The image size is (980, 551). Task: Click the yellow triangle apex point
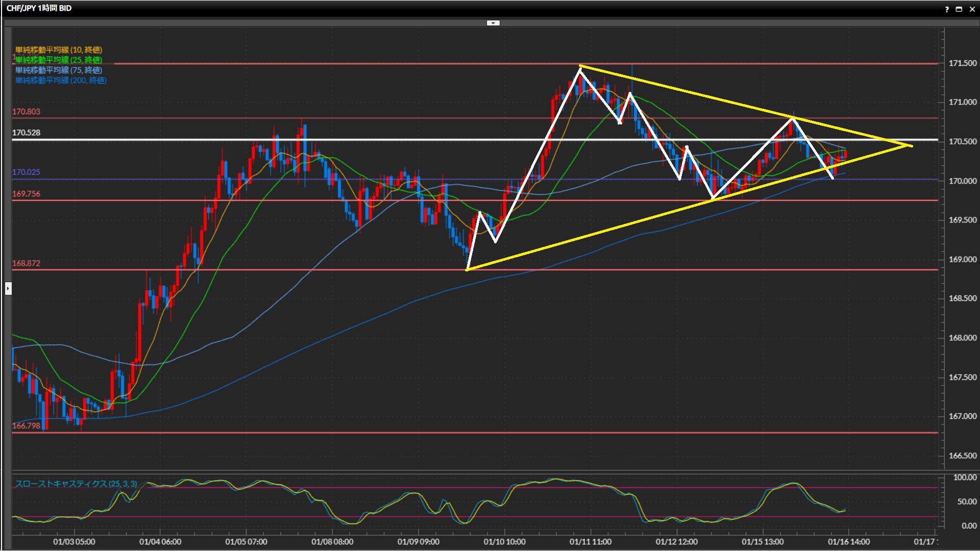point(911,146)
